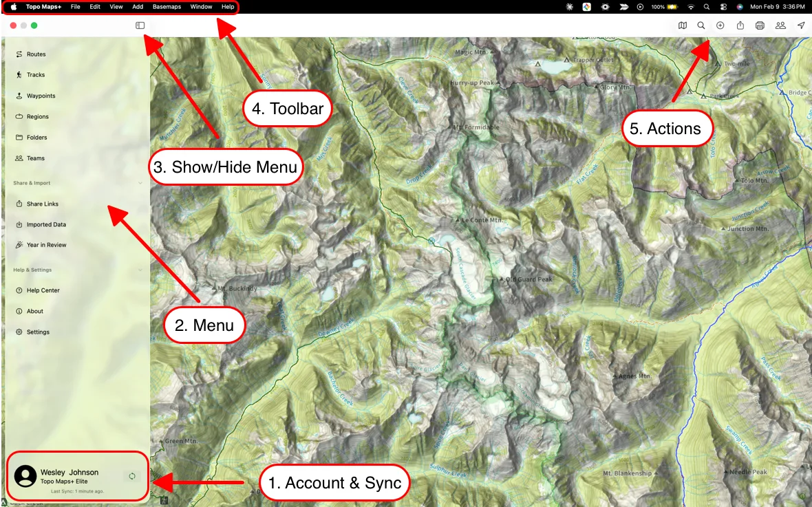812x507 pixels.
Task: Open the share icon in app toolbar
Action: click(x=740, y=25)
